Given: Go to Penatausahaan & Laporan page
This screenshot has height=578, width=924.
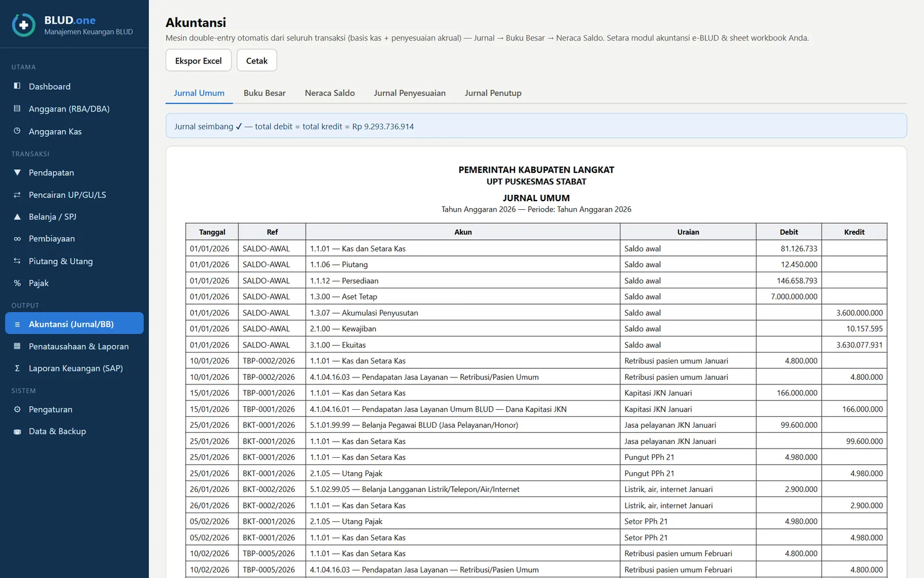Looking at the screenshot, I should point(74,346).
